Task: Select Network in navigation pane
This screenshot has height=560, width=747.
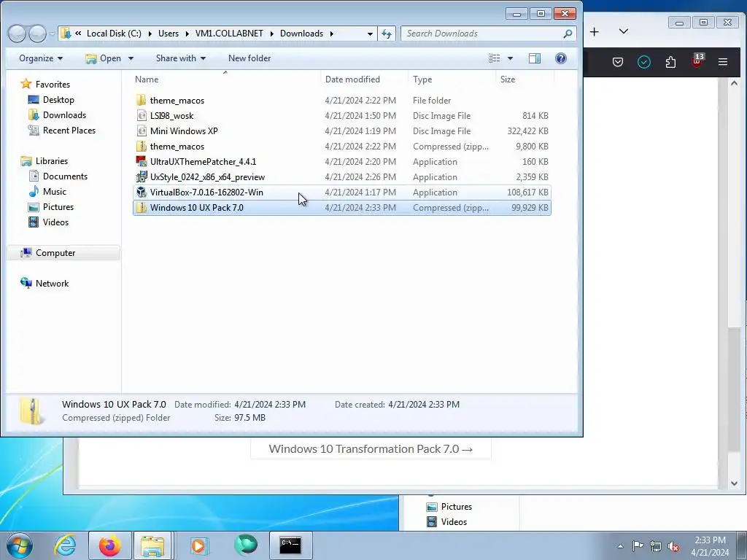Action: (x=52, y=284)
